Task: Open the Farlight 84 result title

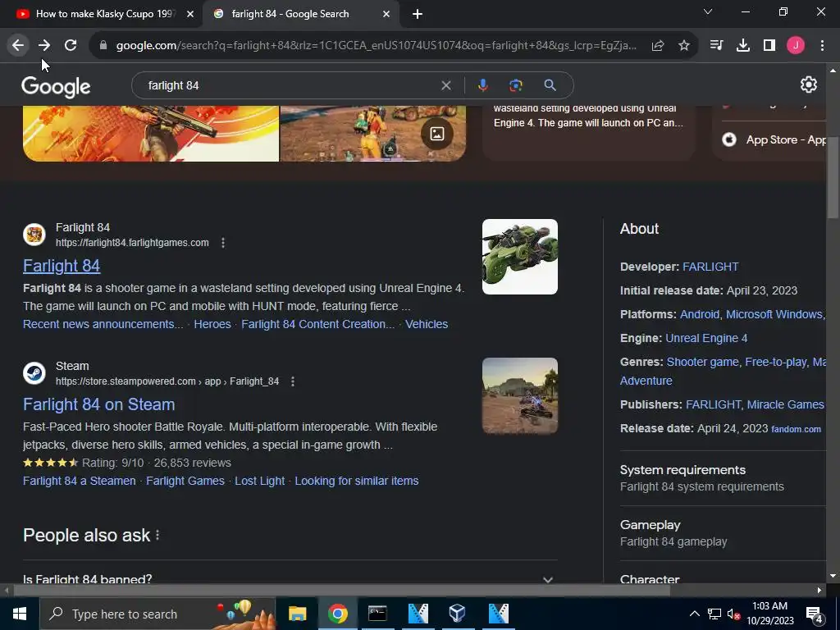Action: (x=62, y=266)
